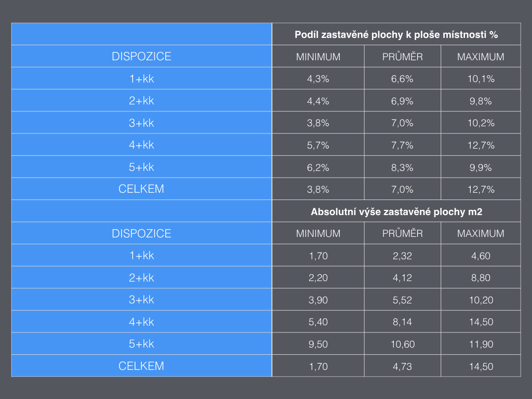Select the 7,7% average cell
This screenshot has height=399, width=532.
tap(402, 145)
